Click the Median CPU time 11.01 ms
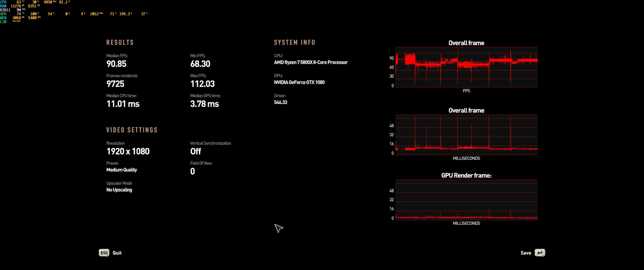 (x=123, y=104)
